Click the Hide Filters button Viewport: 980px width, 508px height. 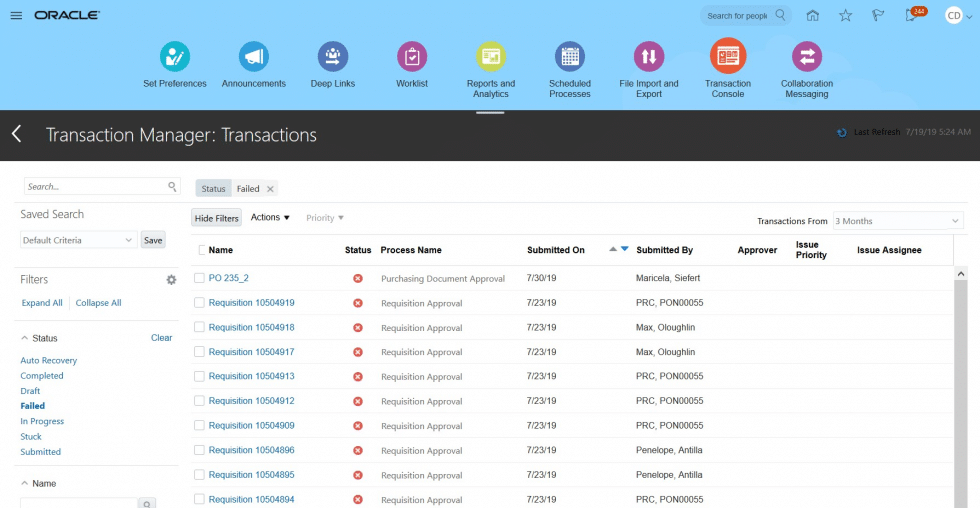(216, 218)
